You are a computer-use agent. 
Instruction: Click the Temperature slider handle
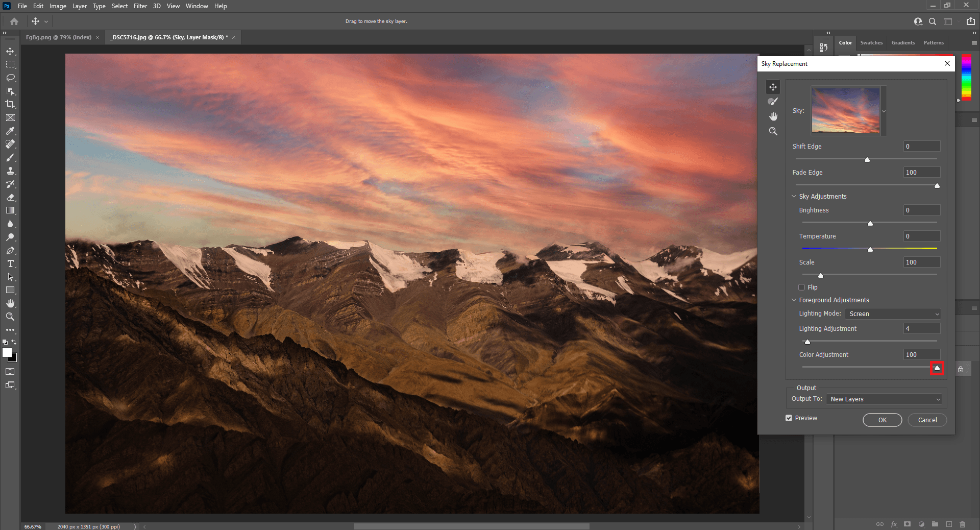click(x=870, y=250)
